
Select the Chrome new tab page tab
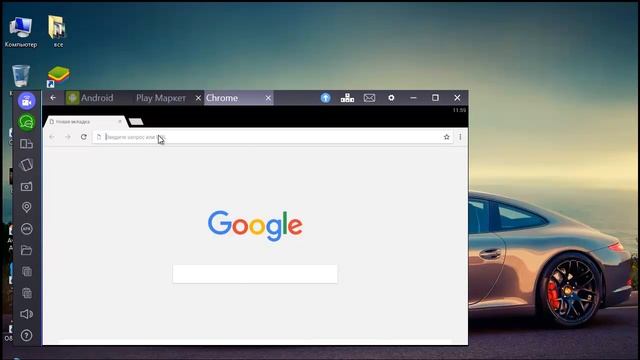(84, 122)
